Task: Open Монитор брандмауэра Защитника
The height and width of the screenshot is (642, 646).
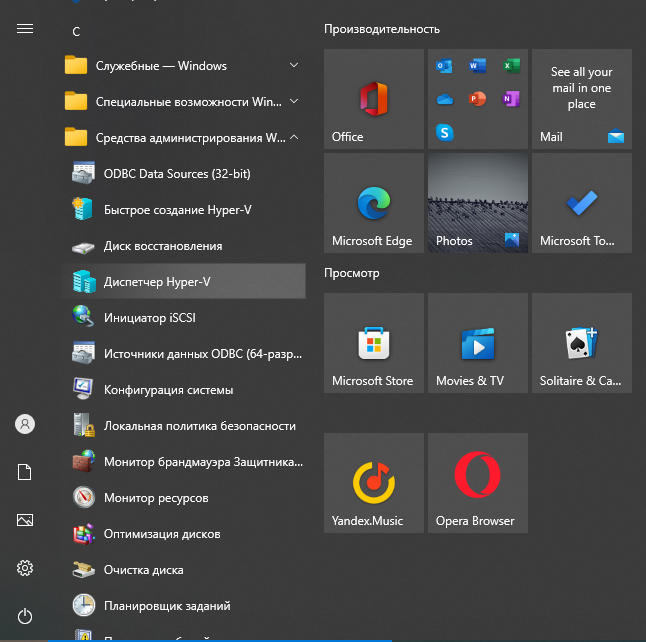Action: click(183, 462)
